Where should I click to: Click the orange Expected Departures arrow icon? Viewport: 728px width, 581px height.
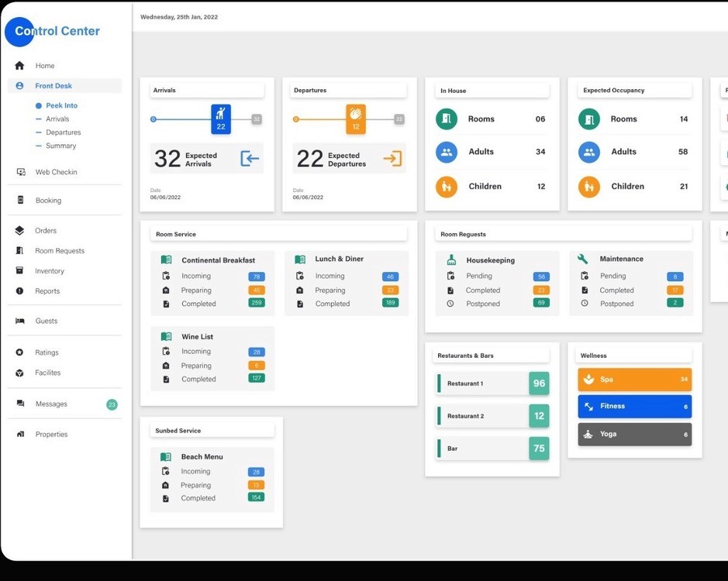392,159
